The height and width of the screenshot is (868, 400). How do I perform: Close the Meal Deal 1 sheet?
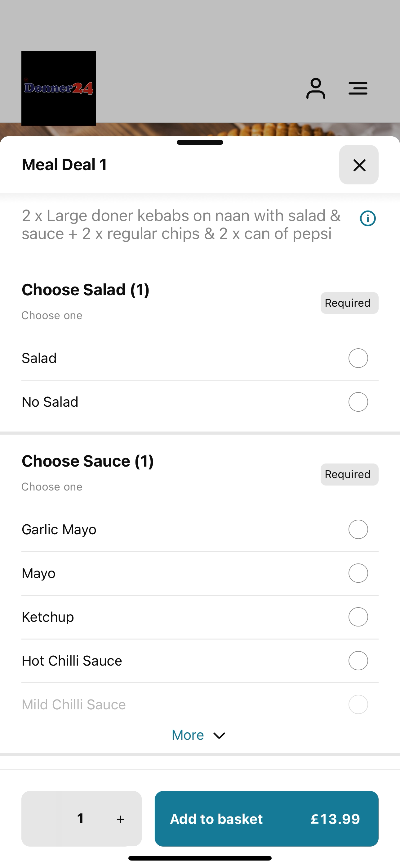point(359,165)
